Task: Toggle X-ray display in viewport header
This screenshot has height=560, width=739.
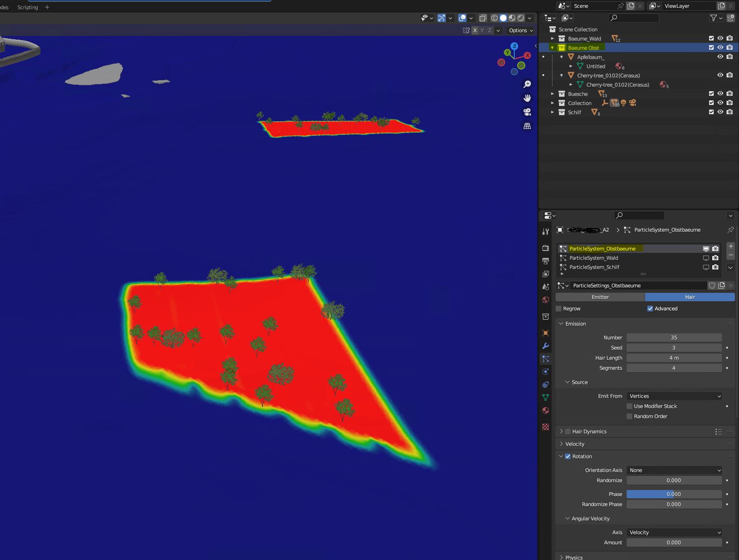Action: (x=483, y=18)
